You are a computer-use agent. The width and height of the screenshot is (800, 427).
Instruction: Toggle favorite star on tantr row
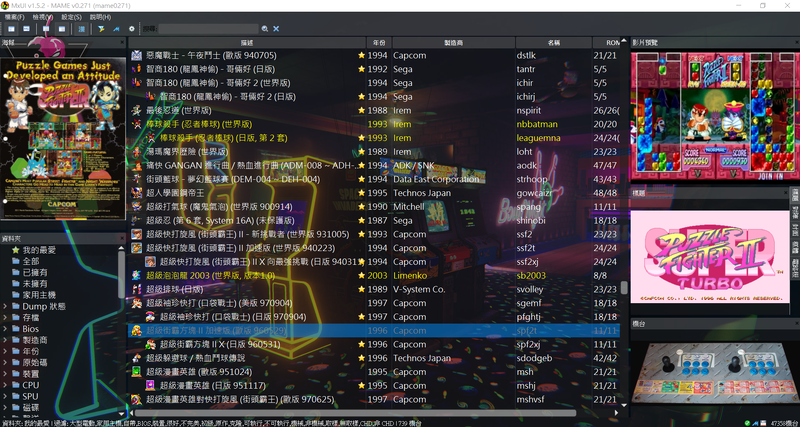pyautogui.click(x=361, y=69)
